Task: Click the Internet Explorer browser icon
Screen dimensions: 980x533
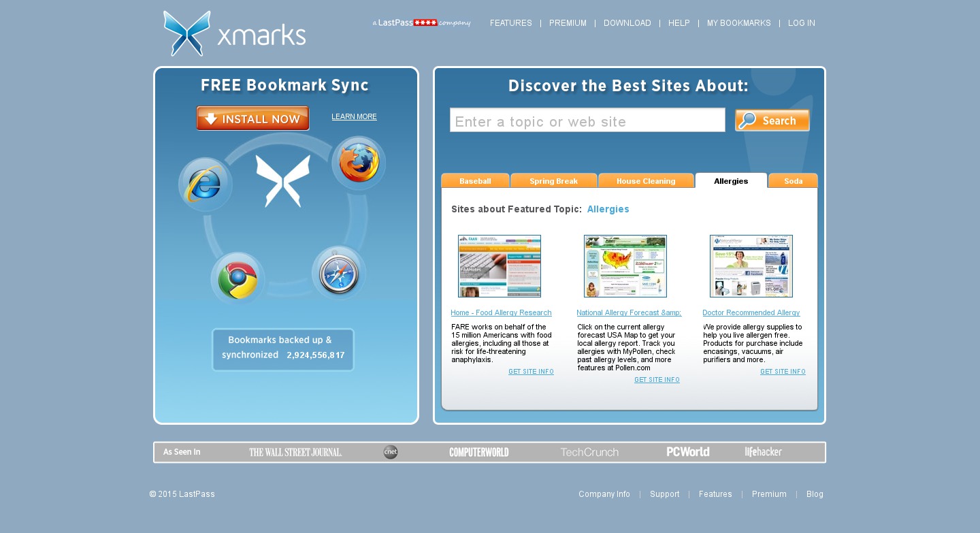Action: 205,184
